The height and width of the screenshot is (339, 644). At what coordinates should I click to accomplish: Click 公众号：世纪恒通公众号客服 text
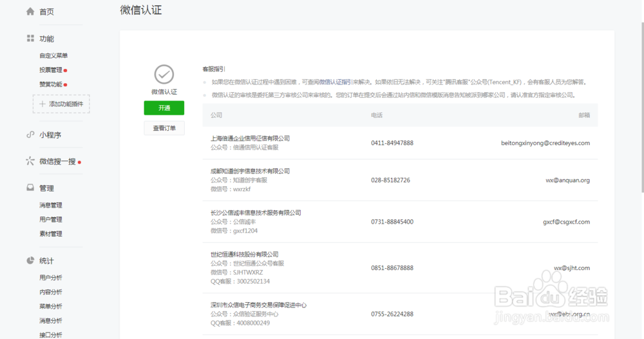click(247, 264)
